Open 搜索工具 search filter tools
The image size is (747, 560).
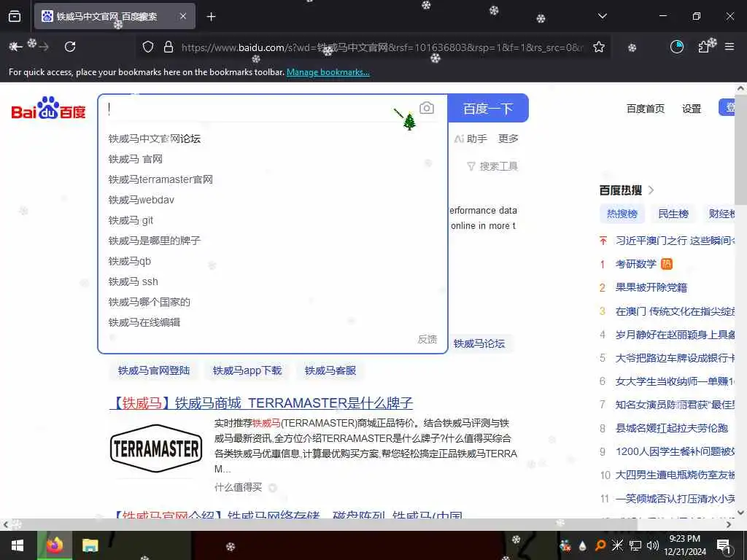coord(492,166)
